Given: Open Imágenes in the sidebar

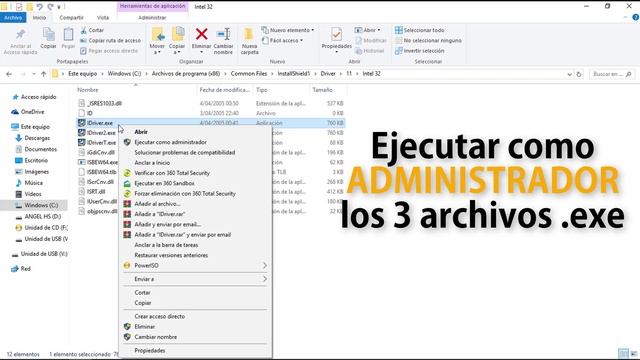Looking at the screenshot, I should tap(36, 171).
